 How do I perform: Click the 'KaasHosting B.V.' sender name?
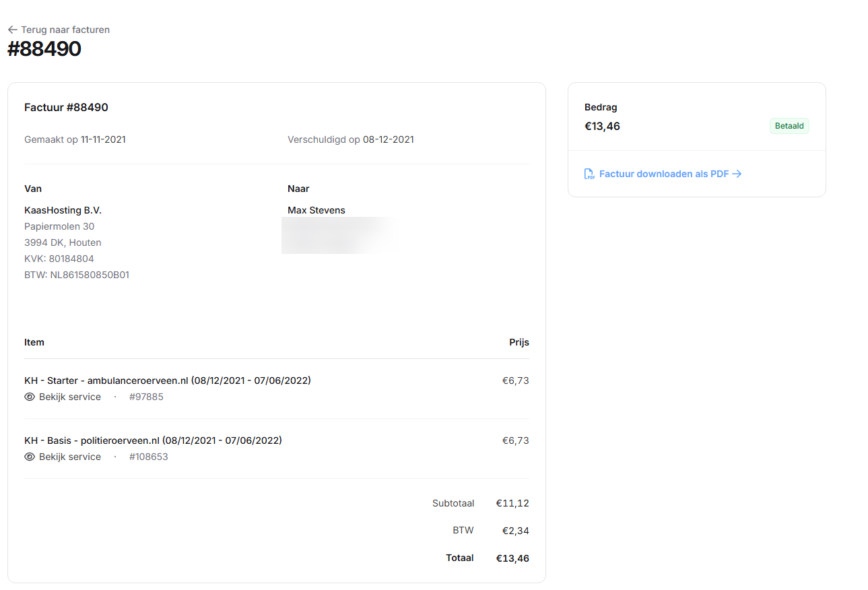pyautogui.click(x=63, y=210)
